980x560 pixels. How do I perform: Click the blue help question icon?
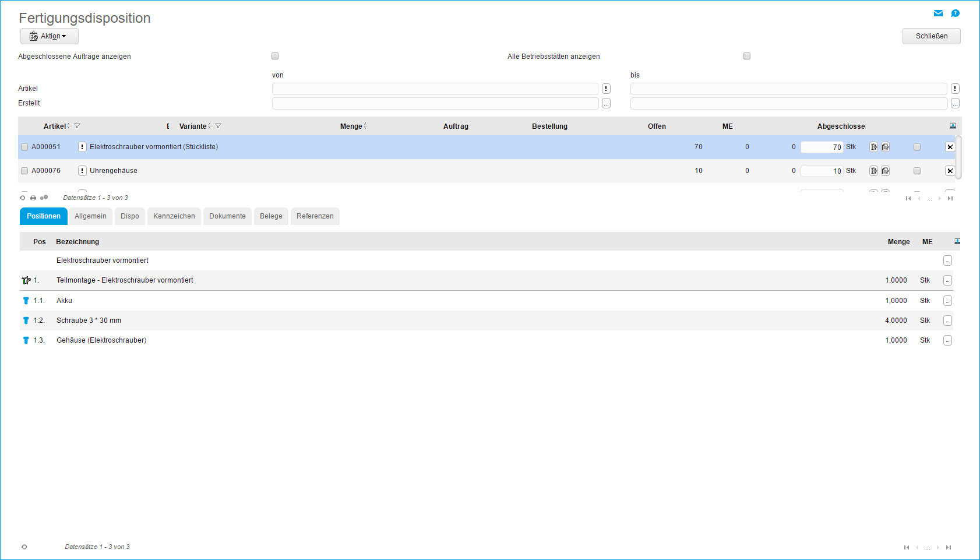pyautogui.click(x=955, y=13)
